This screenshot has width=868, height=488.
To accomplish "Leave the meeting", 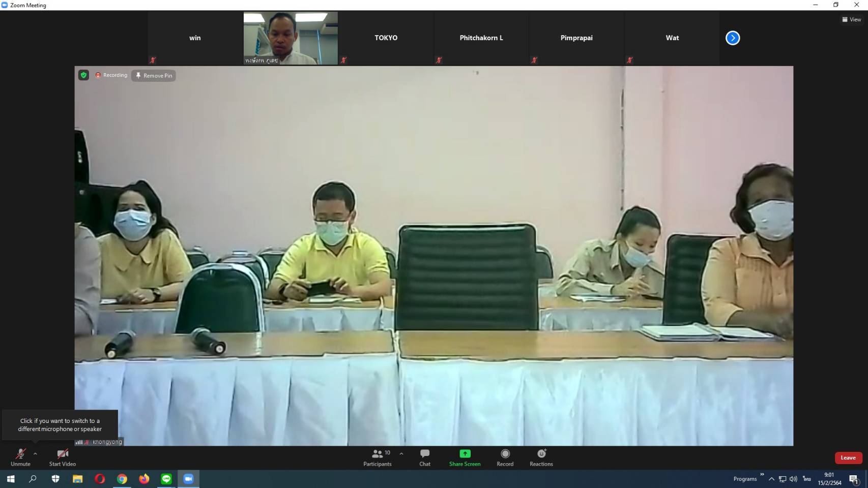I will [x=848, y=457].
